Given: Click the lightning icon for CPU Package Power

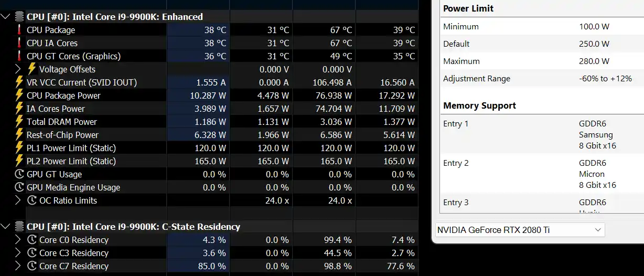Looking at the screenshot, I should point(19,95).
